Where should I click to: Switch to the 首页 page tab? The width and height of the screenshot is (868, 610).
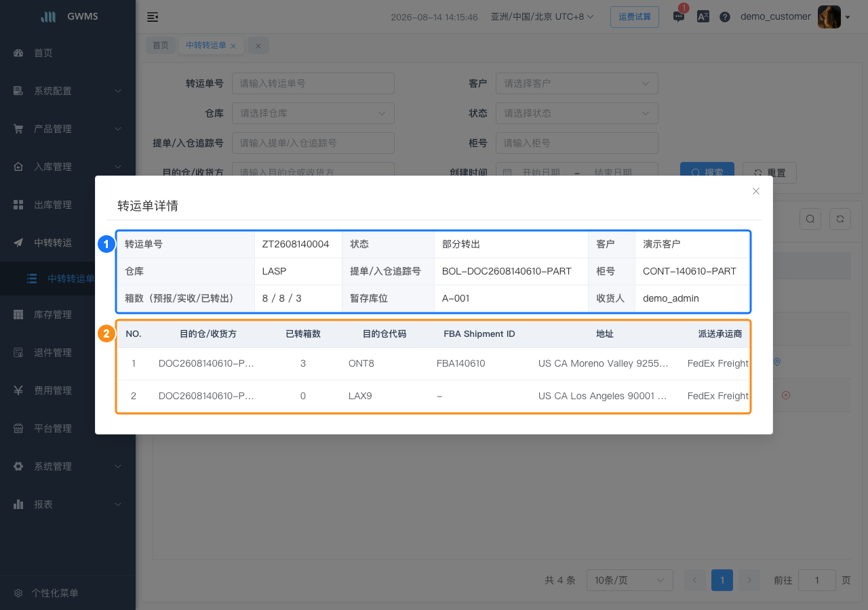[x=161, y=45]
